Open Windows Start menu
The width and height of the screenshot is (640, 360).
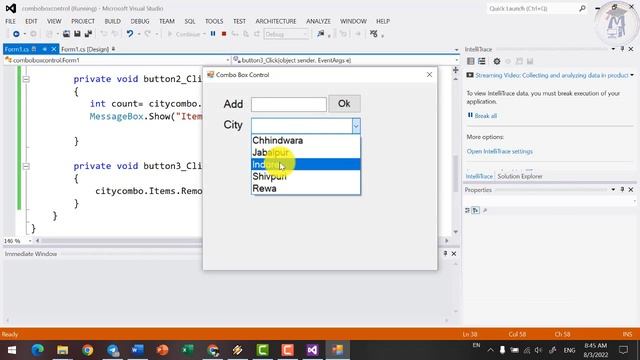12,350
